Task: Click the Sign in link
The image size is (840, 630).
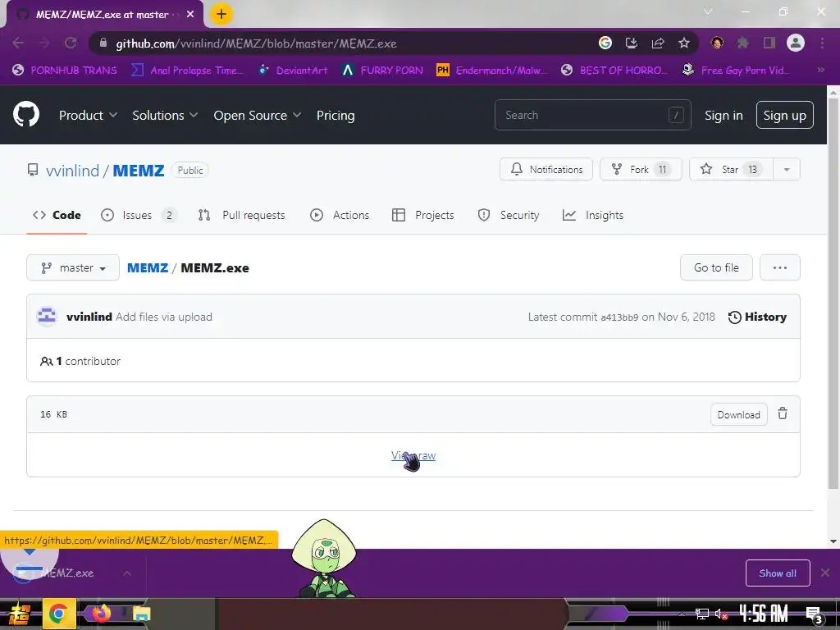Action: point(724,115)
